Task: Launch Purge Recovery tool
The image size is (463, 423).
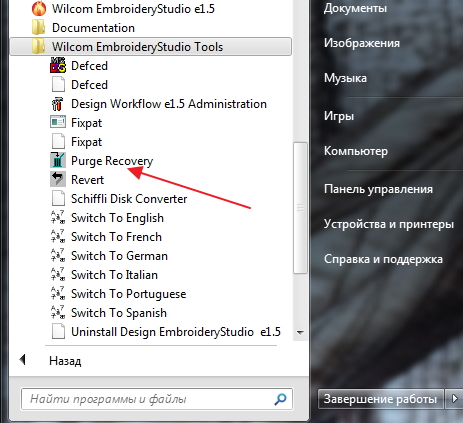Action: (112, 161)
